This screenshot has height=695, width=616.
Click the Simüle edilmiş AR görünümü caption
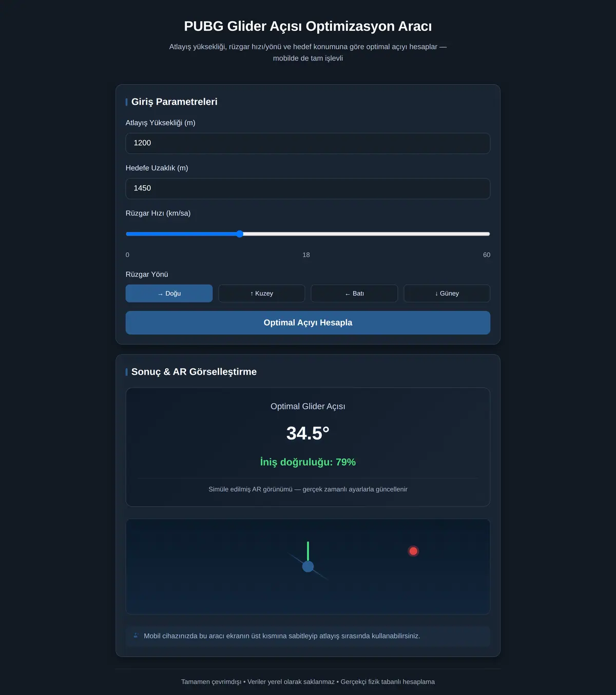(x=308, y=489)
